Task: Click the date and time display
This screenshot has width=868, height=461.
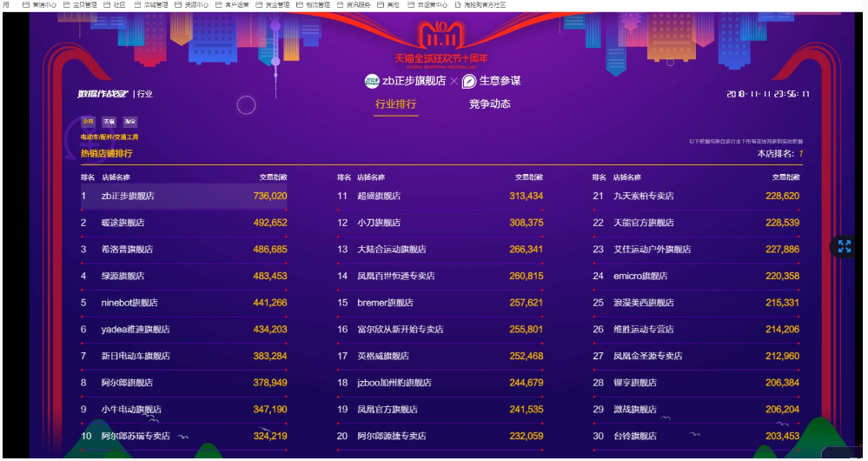Action: [768, 94]
